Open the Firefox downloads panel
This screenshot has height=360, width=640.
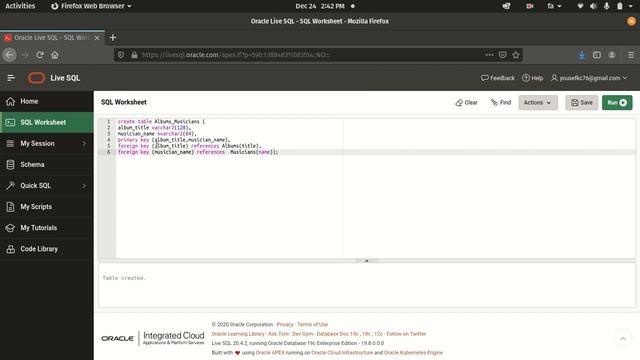582,55
